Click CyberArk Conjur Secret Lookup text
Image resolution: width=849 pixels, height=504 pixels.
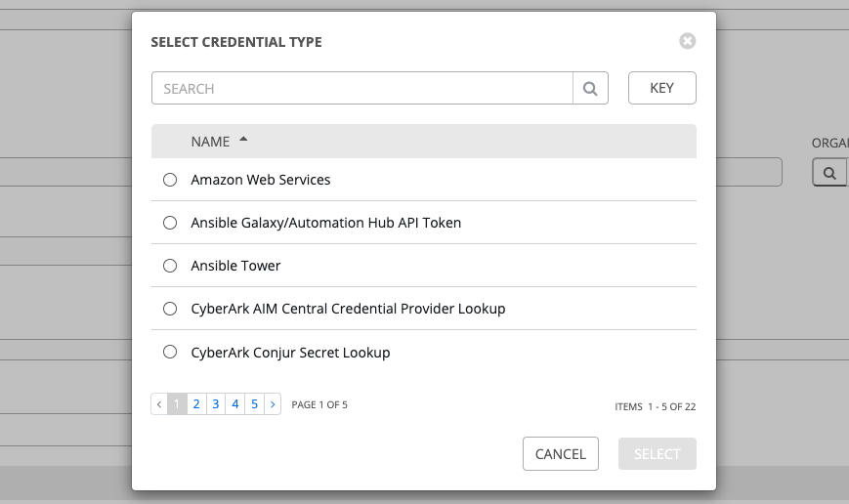pos(290,353)
